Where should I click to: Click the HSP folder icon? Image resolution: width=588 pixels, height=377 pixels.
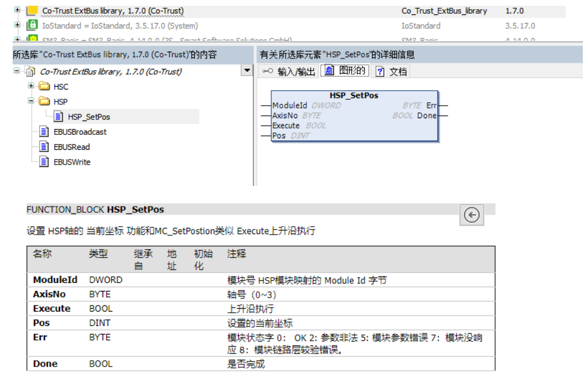point(44,102)
